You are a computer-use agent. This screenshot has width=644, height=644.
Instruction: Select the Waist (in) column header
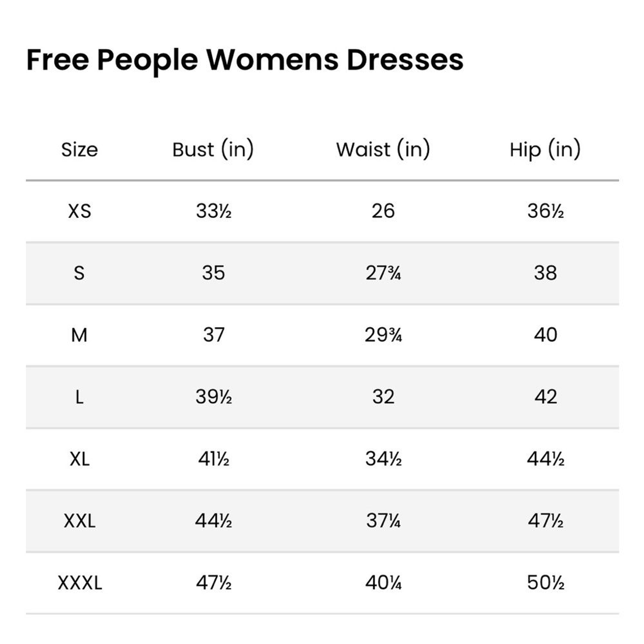tap(383, 149)
